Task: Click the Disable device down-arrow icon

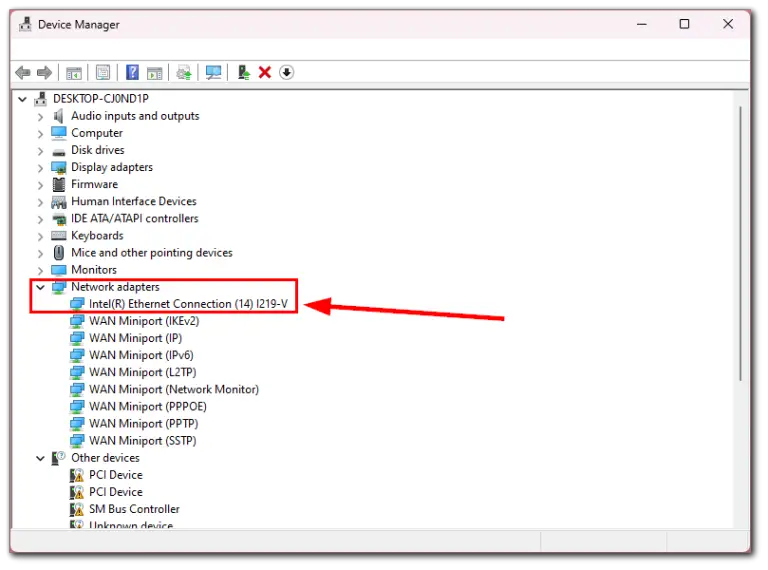Action: tap(287, 72)
